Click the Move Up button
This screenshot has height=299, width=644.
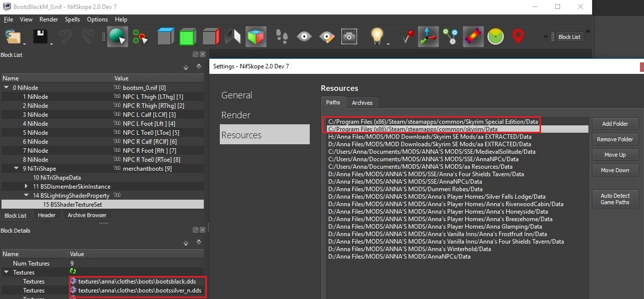[615, 155]
